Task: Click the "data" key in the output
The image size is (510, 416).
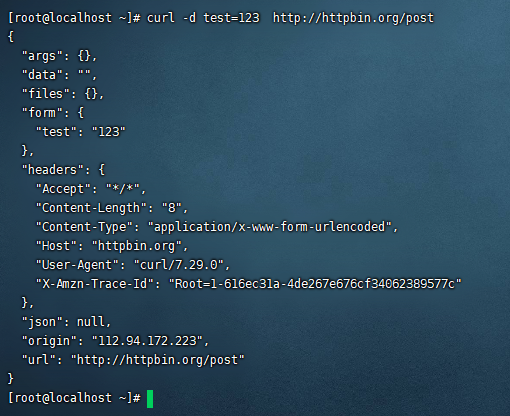Action: 42,75
